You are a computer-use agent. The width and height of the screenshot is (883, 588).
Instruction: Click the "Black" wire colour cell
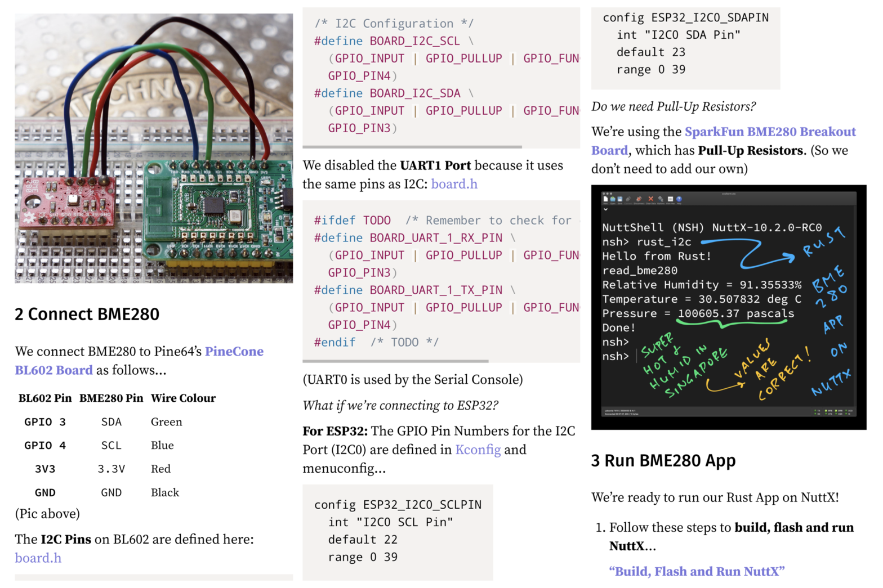tap(165, 493)
